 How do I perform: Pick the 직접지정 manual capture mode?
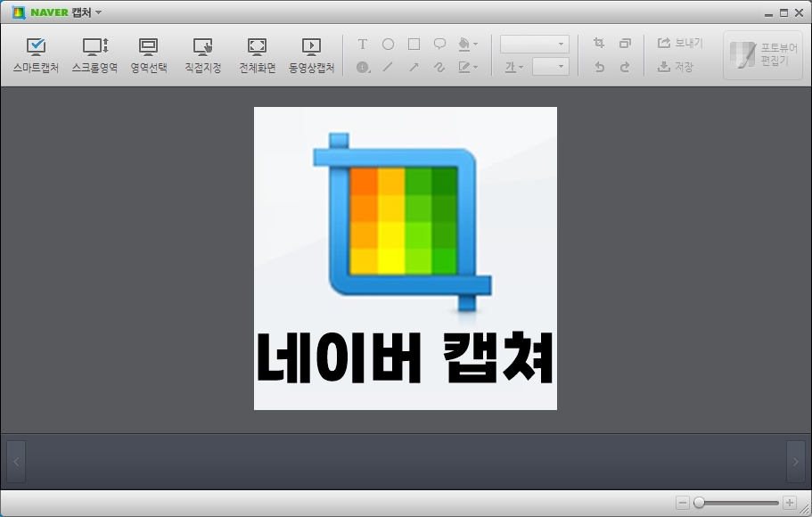click(x=203, y=55)
